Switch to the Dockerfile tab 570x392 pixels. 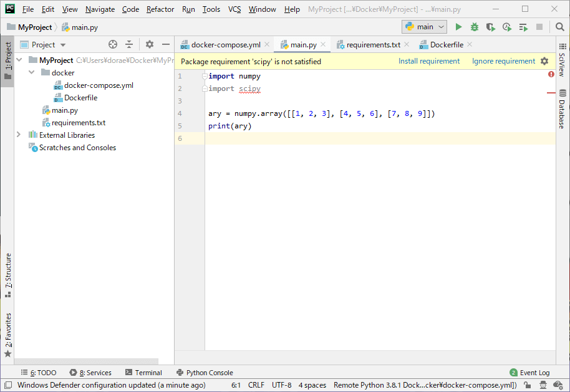coord(447,44)
